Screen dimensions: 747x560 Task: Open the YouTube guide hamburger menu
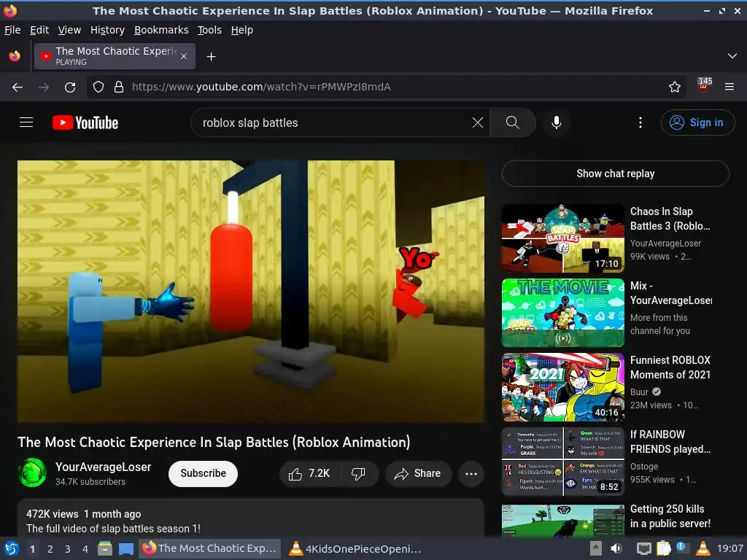26,122
